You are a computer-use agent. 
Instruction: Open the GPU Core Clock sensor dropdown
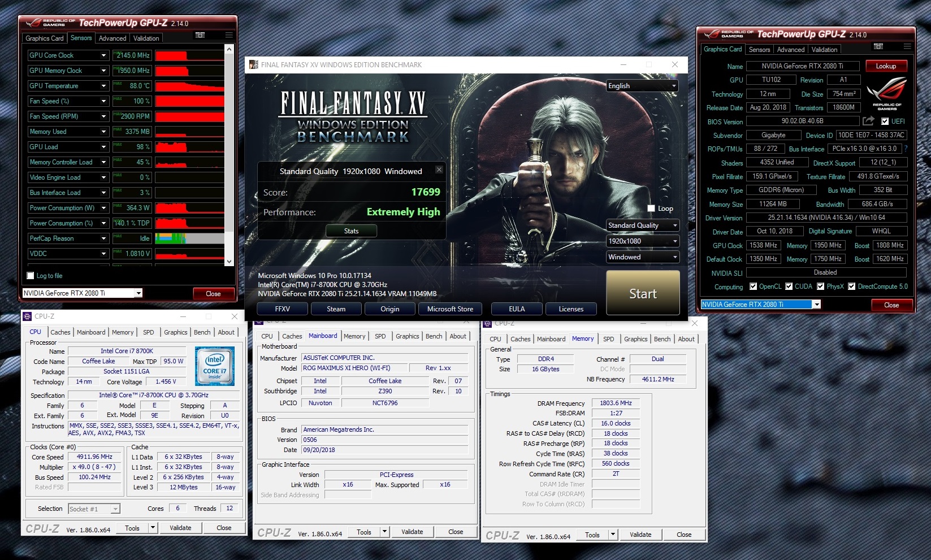(x=103, y=55)
